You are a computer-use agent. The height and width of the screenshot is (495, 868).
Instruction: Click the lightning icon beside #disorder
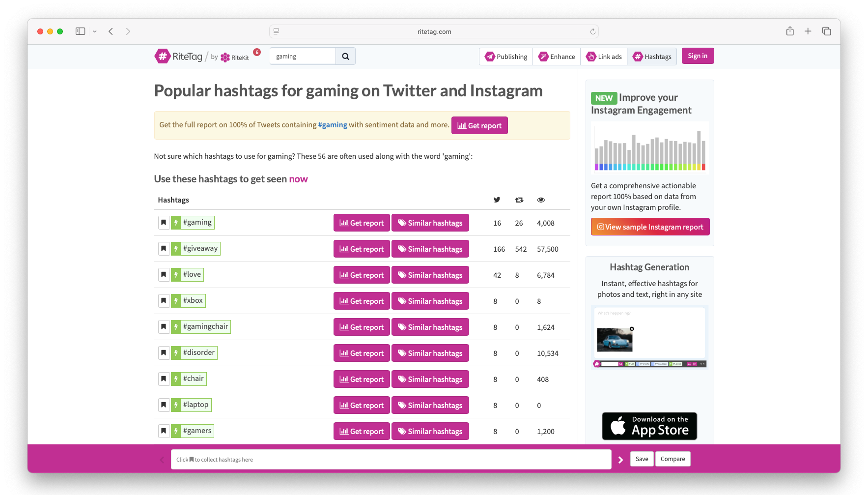point(176,353)
